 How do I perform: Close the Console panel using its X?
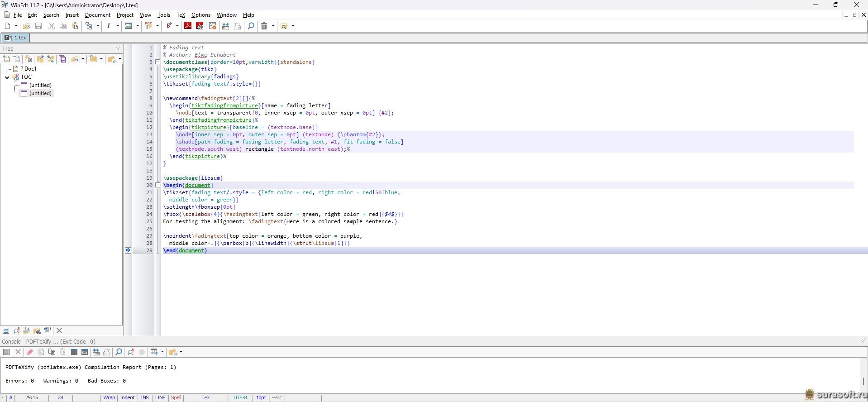[863, 342]
